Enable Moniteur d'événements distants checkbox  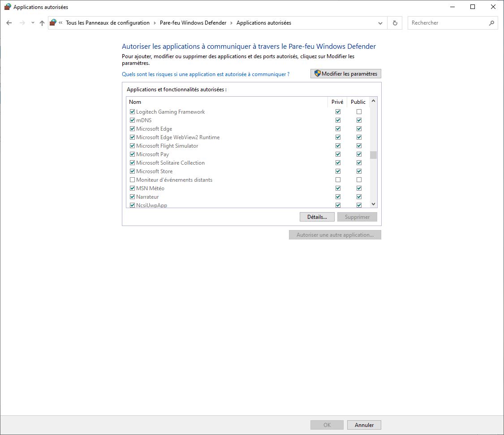[132, 180]
